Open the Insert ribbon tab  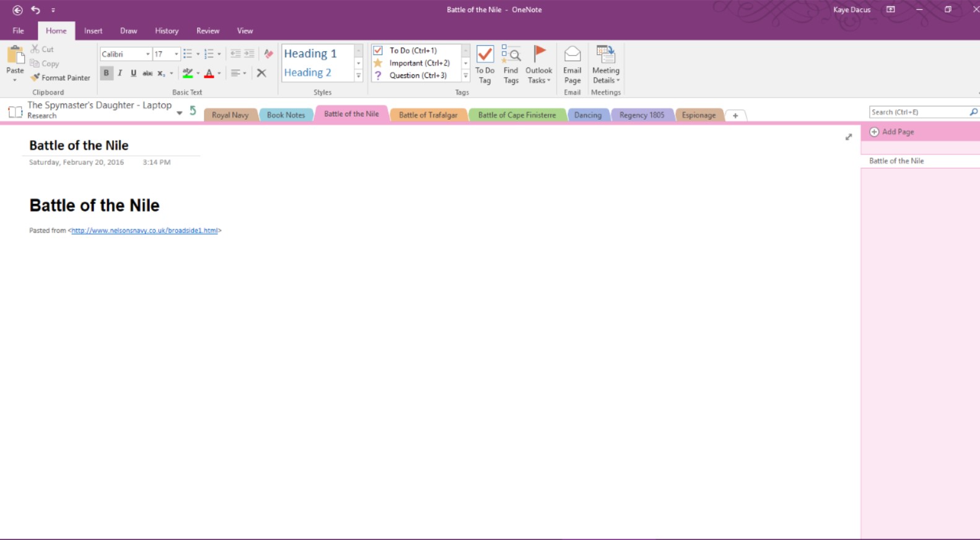(93, 31)
